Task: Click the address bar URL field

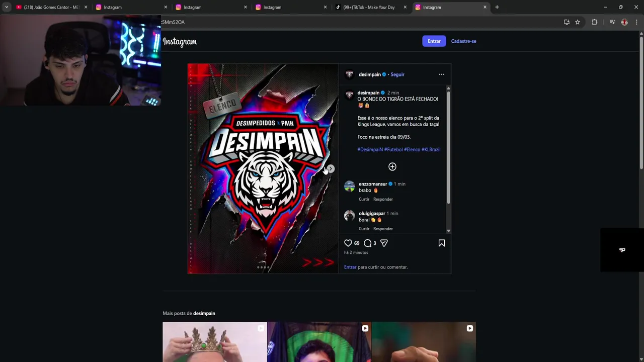Action: pos(360,22)
